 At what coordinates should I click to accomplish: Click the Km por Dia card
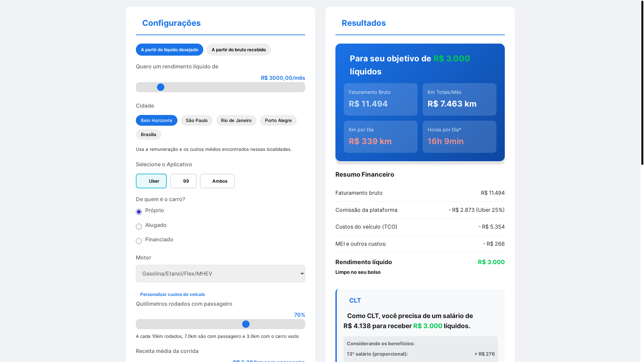[x=381, y=137]
